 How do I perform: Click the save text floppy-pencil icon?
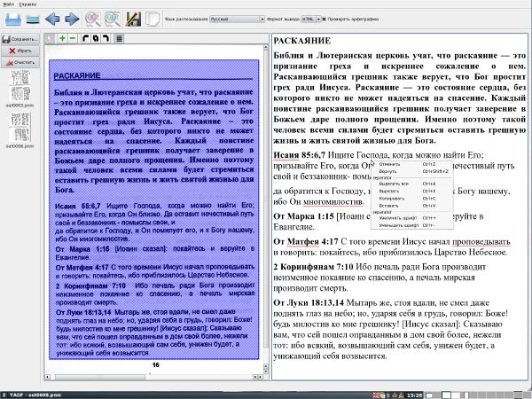(133, 19)
